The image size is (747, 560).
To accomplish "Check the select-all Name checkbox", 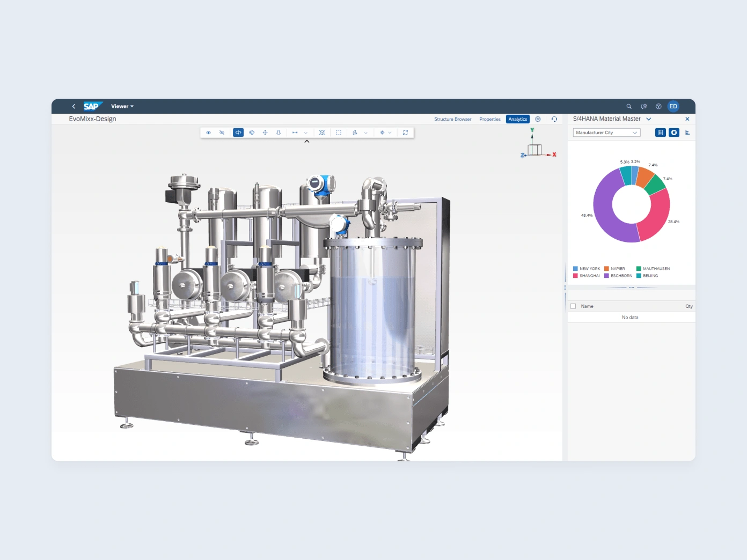I will click(x=573, y=306).
